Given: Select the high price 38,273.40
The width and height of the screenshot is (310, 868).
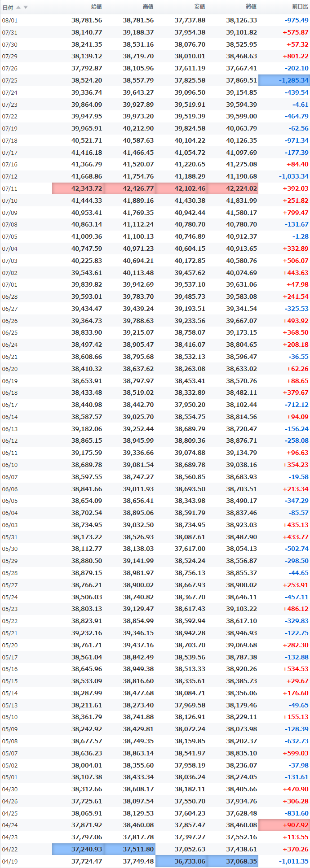Looking at the screenshot, I should click(x=138, y=705).
